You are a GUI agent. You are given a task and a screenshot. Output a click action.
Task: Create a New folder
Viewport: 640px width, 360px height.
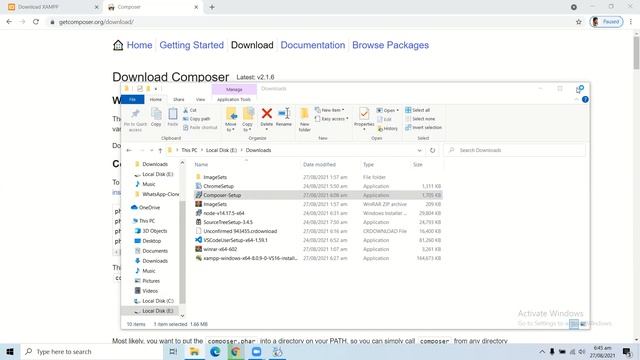(304, 120)
